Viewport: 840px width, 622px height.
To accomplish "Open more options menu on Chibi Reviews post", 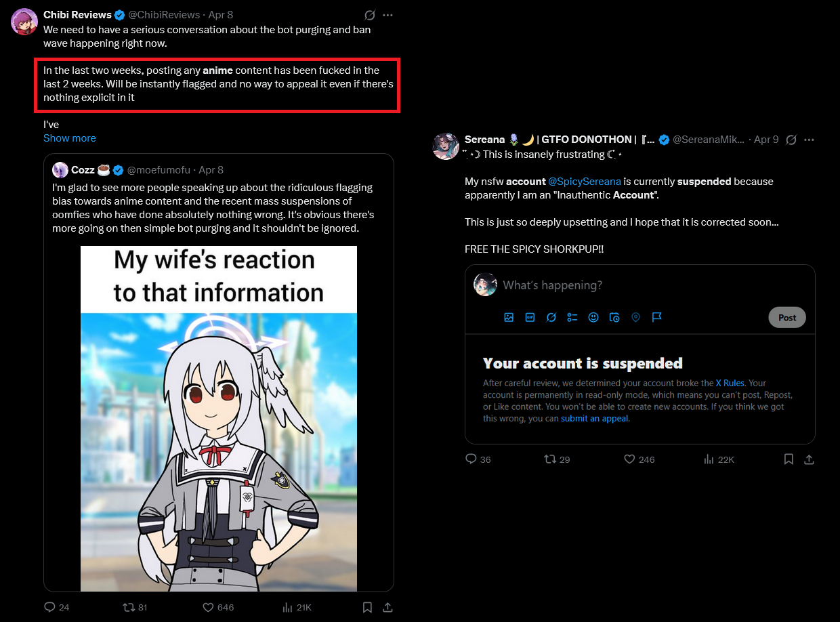I will tap(387, 15).
